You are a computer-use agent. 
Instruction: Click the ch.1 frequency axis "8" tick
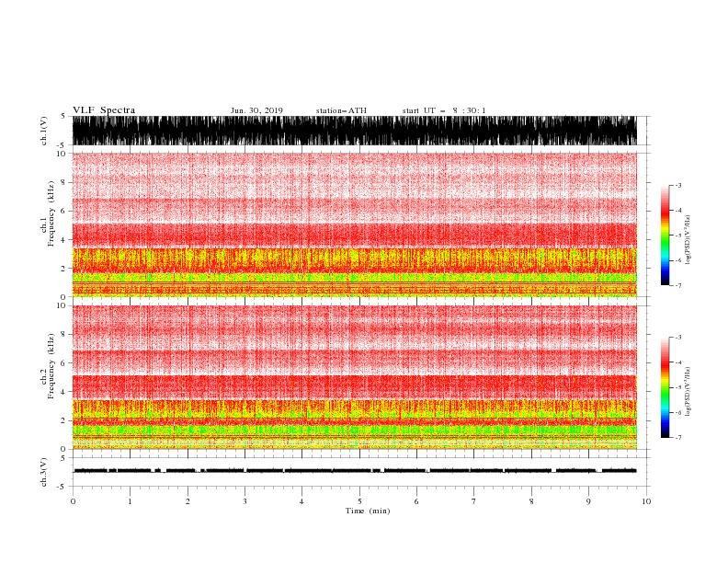click(x=64, y=182)
